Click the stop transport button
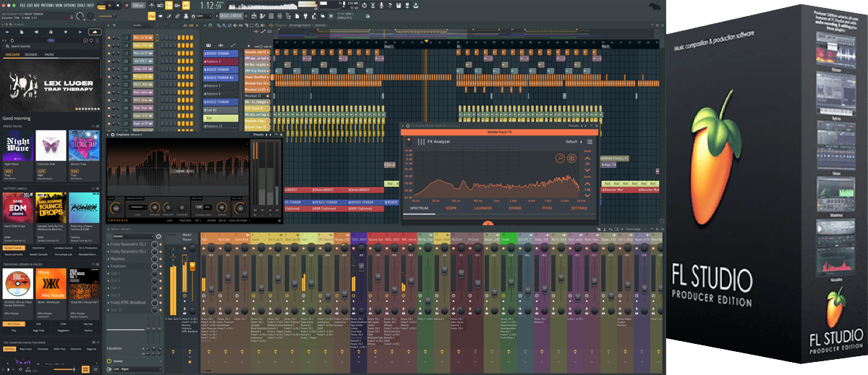This screenshot has width=868, height=375. 118,5
